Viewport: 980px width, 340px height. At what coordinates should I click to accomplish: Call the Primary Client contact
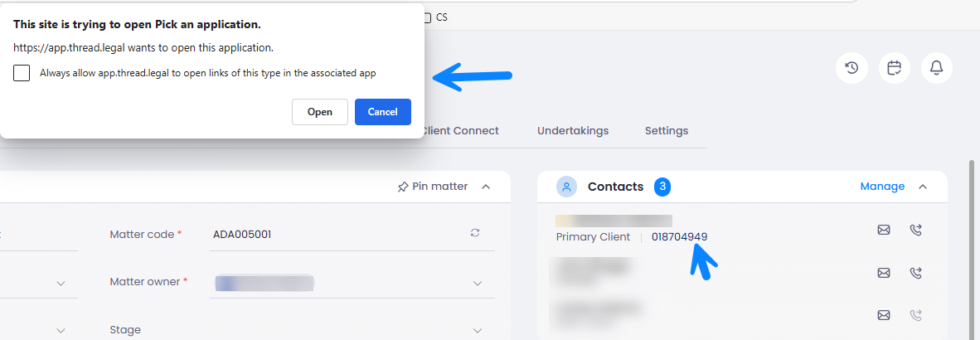click(916, 230)
